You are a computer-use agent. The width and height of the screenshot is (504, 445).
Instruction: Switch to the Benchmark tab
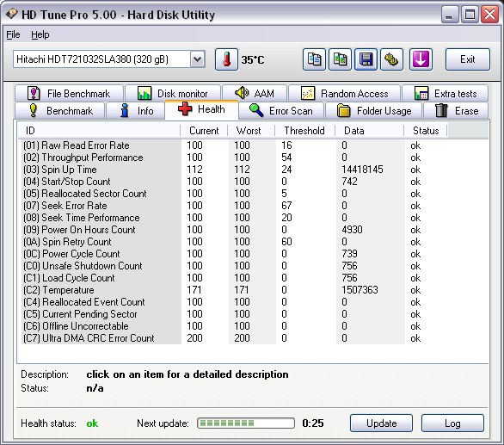(x=60, y=111)
